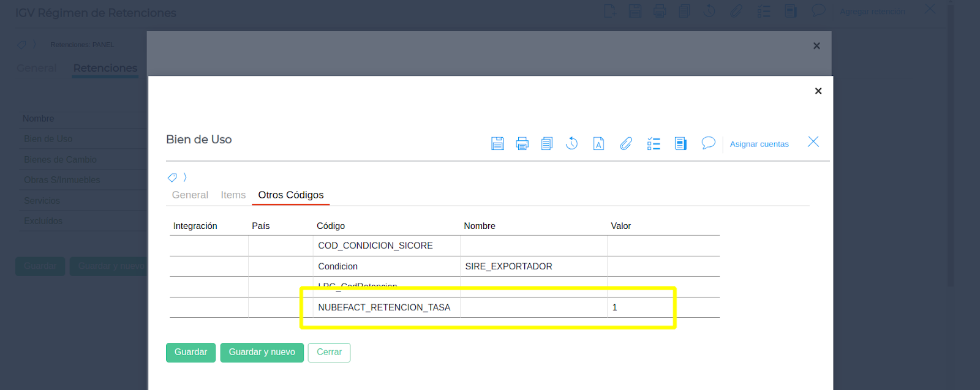980x390 pixels.
Task: Click the Asignar cuentas link
Action: pyautogui.click(x=759, y=144)
